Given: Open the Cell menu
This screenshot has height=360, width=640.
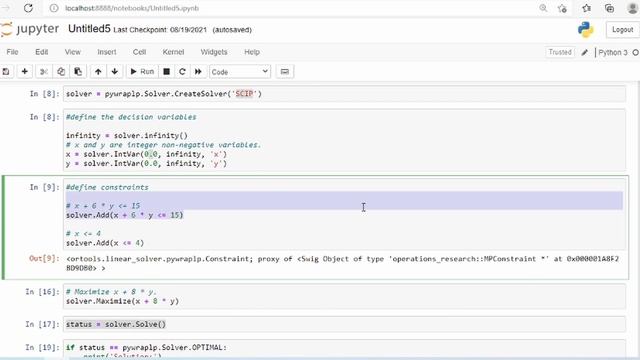Looking at the screenshot, I should pos(139,52).
